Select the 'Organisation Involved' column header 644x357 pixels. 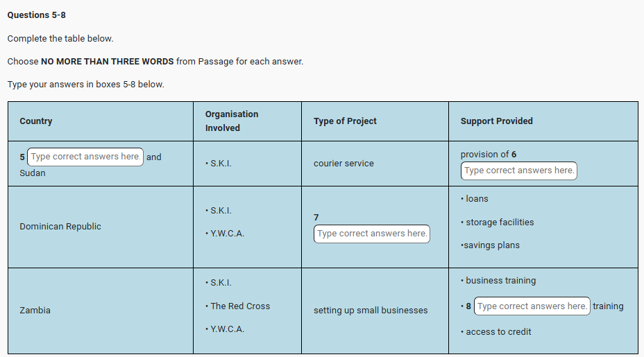point(232,121)
